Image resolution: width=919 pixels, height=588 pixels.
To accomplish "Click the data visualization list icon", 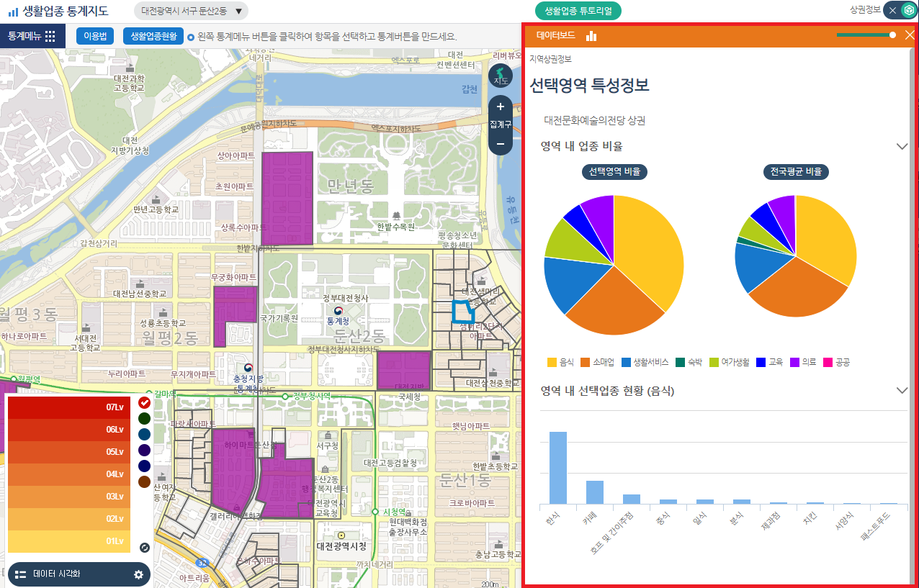I will 20,574.
